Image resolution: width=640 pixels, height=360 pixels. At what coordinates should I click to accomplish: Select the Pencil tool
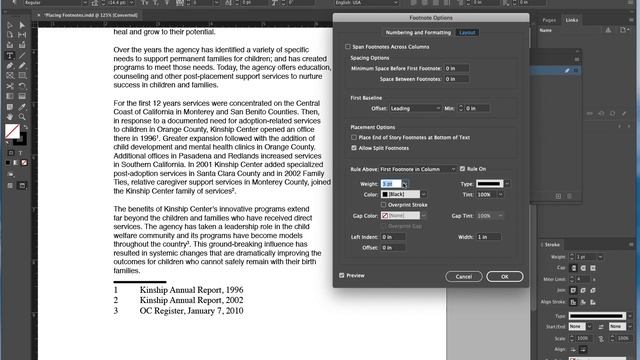tap(22, 65)
